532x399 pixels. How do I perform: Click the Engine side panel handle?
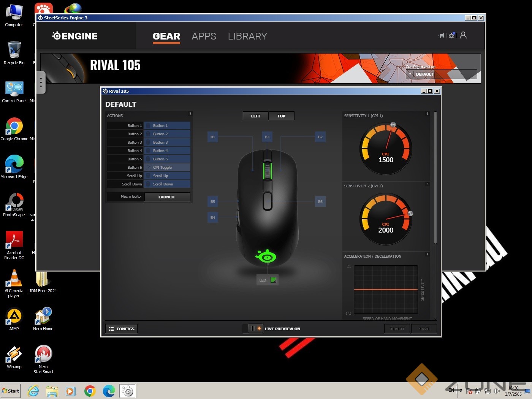(x=41, y=82)
